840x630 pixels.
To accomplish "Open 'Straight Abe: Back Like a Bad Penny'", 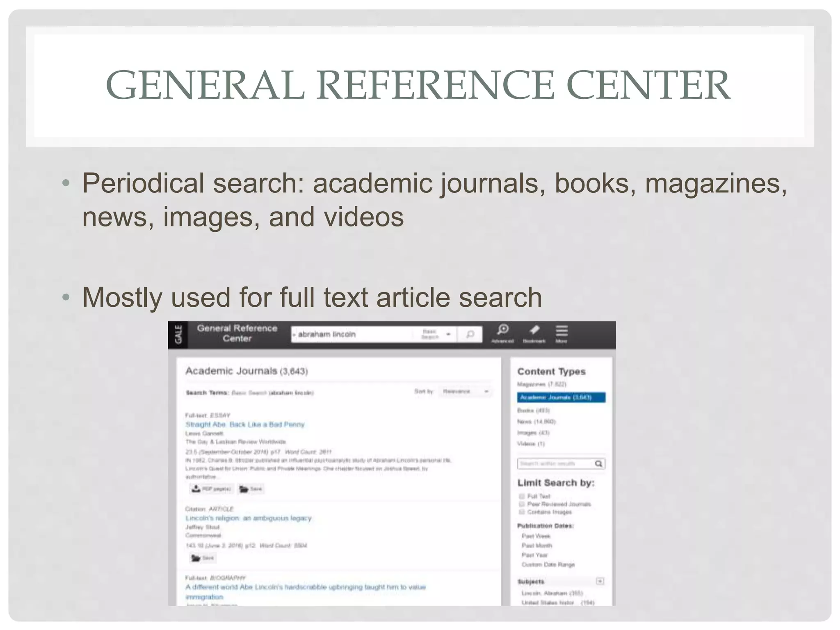I will tap(245, 425).
